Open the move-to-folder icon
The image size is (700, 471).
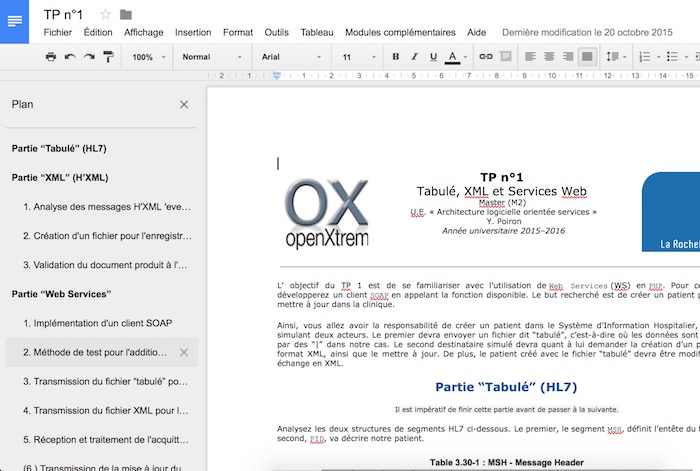[125, 14]
